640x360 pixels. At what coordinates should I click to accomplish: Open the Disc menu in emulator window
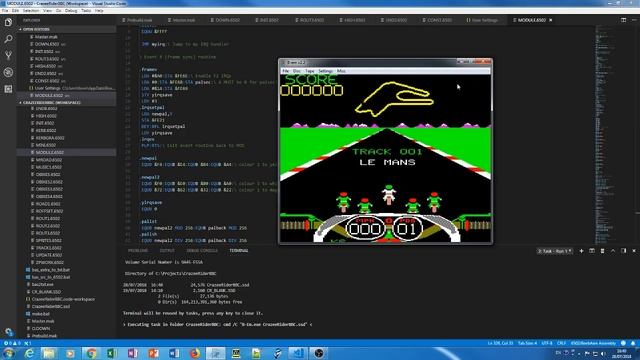tap(297, 71)
